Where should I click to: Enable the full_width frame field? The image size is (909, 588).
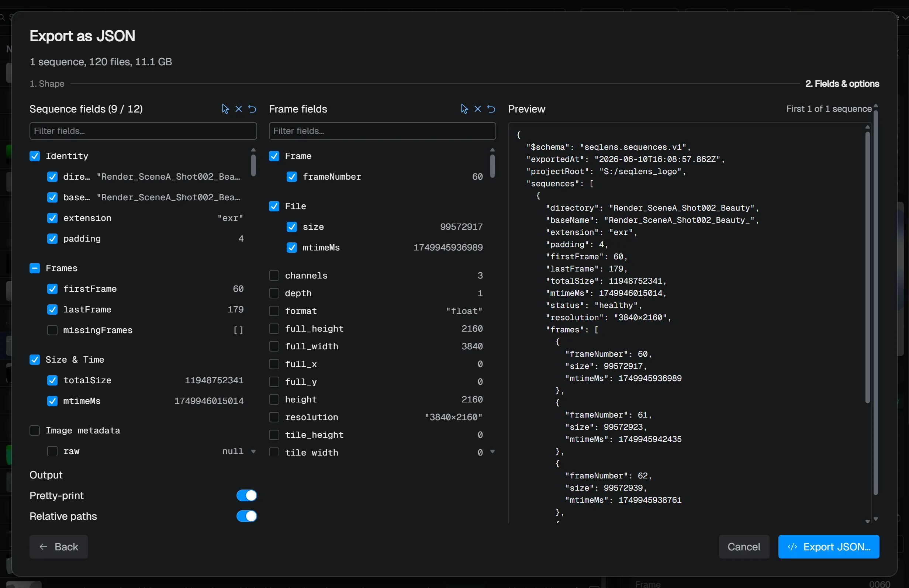pos(274,346)
